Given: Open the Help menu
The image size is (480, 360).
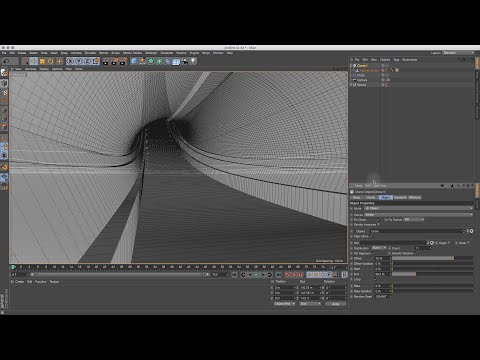Looking at the screenshot, I should [230, 53].
